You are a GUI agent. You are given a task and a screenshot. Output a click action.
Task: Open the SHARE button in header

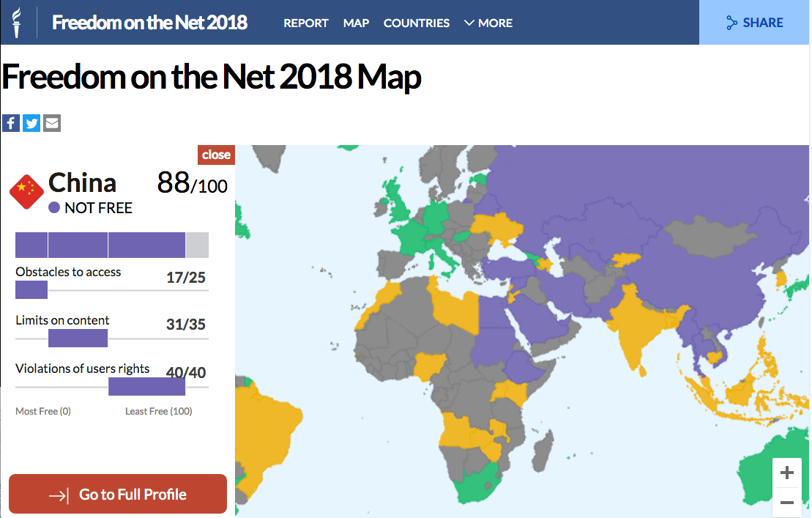click(x=754, y=23)
